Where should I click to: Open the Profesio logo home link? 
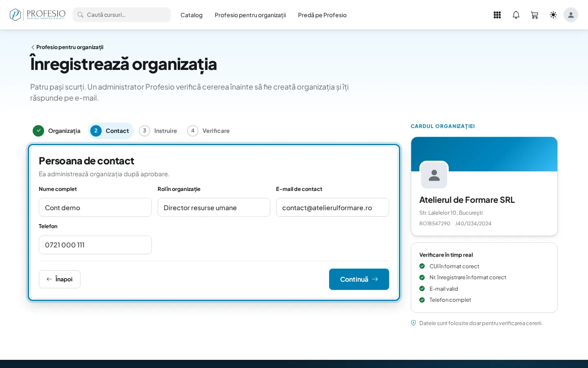click(x=37, y=15)
